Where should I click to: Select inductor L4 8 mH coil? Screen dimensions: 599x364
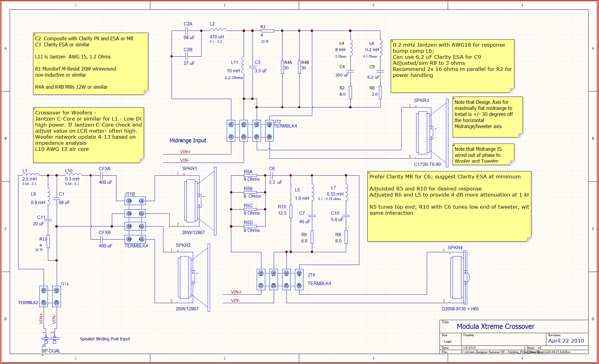point(351,48)
